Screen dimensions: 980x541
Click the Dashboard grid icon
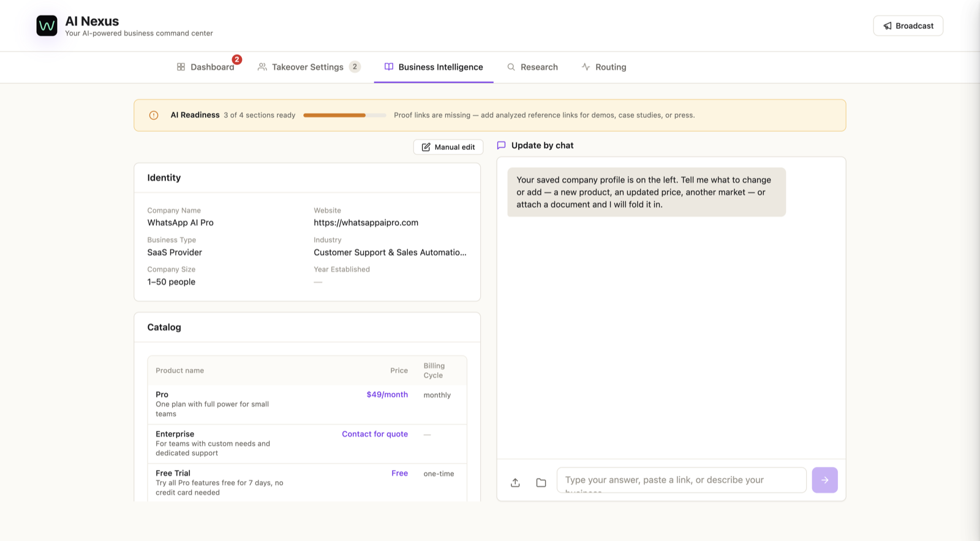[181, 67]
